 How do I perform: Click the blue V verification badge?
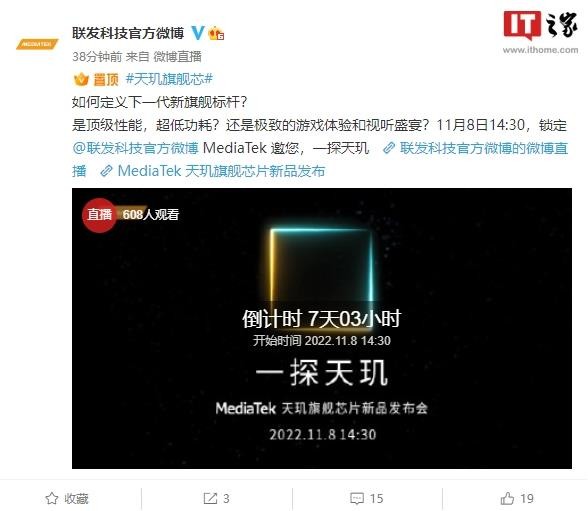[198, 33]
